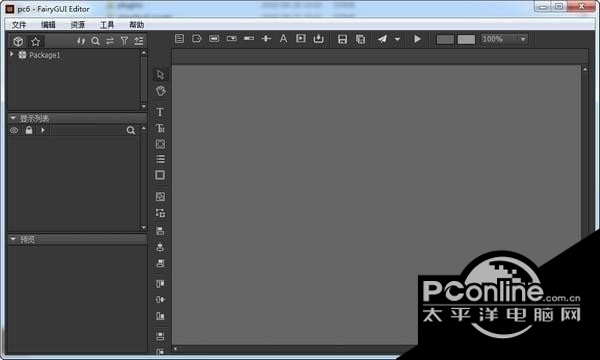Select the hand pan tool
Viewport: 600px width, 360px height.
click(x=160, y=91)
